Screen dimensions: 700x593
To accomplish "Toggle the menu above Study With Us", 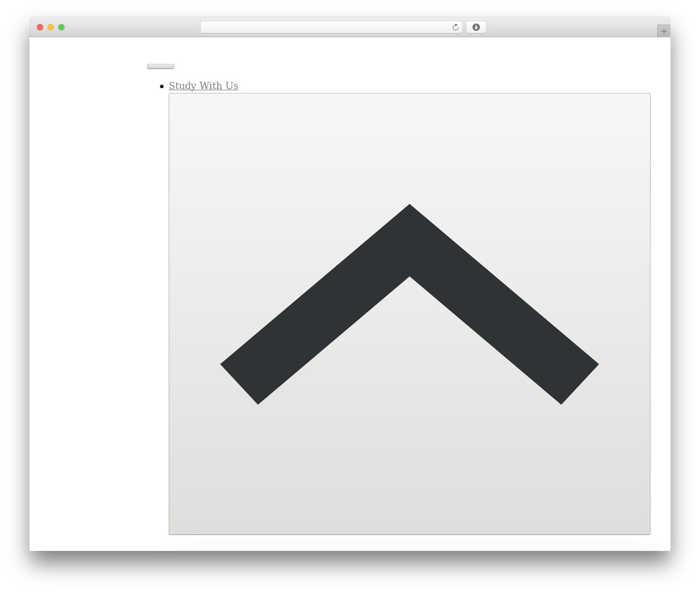I will tap(161, 67).
